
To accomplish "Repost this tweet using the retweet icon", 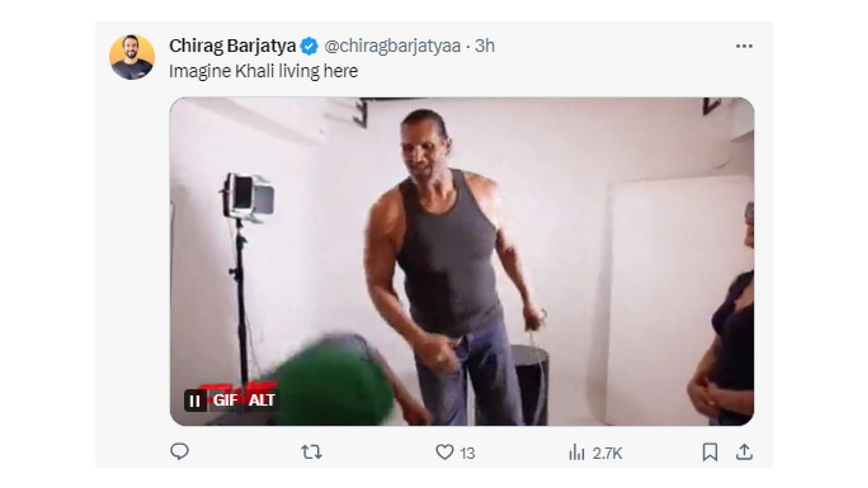I will 311,452.
